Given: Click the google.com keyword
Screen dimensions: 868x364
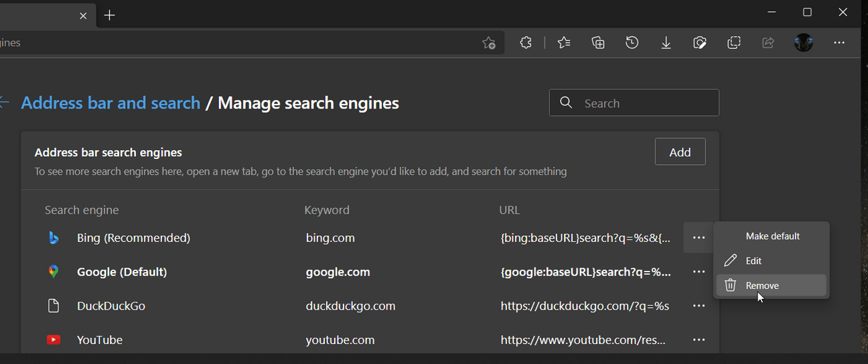Looking at the screenshot, I should 338,272.
